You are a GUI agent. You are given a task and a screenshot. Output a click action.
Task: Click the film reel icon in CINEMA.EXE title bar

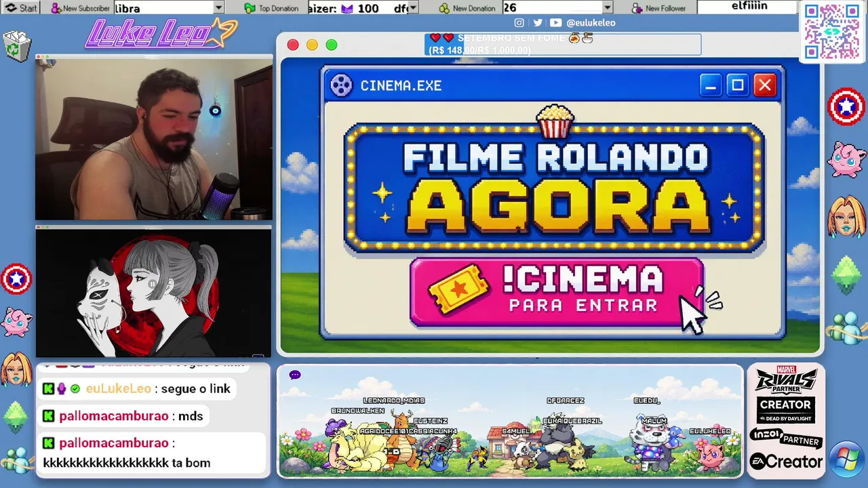pyautogui.click(x=341, y=85)
